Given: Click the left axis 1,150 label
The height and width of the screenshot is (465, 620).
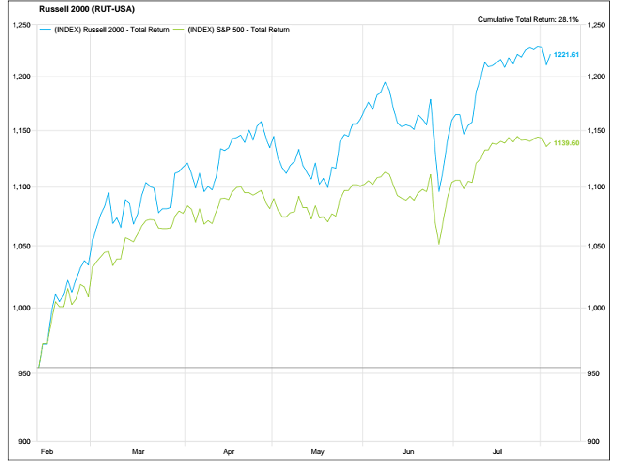Looking at the screenshot, I should pyautogui.click(x=22, y=130).
